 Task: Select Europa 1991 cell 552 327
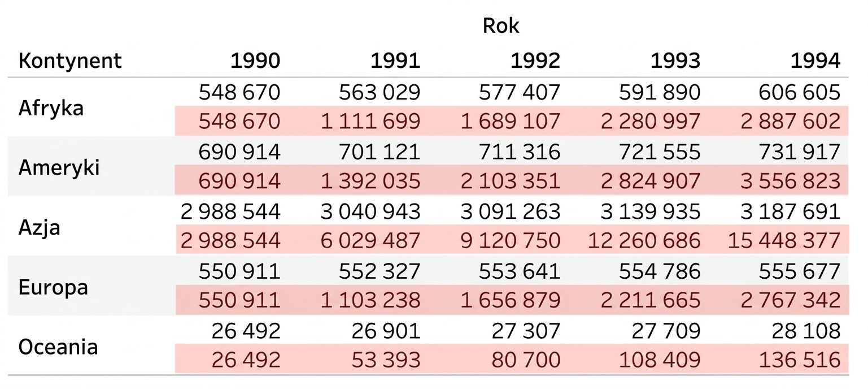click(380, 271)
